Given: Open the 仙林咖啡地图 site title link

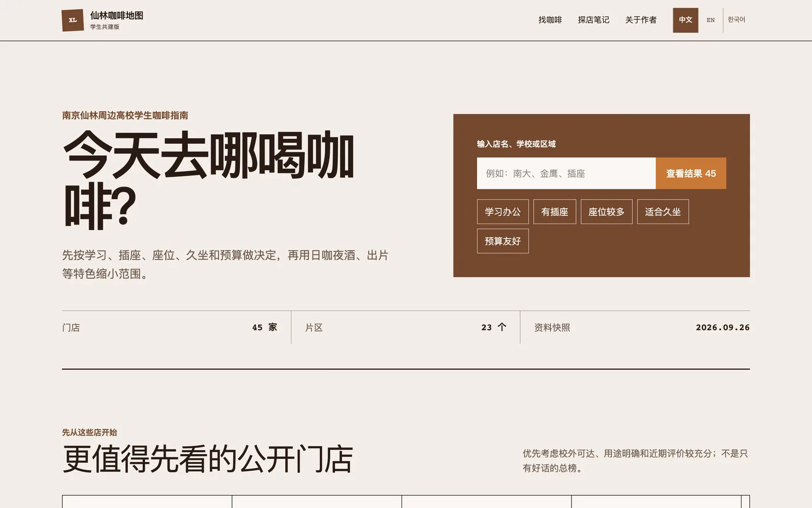Looking at the screenshot, I should point(117,16).
